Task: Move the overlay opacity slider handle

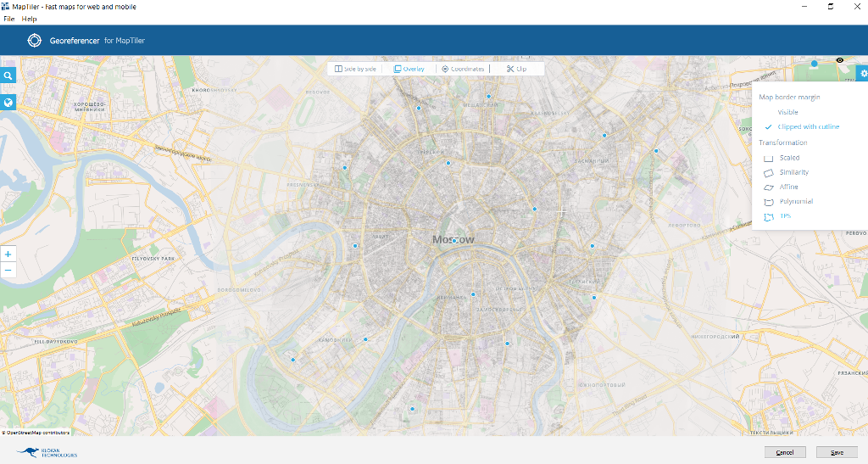Action: 815,64
